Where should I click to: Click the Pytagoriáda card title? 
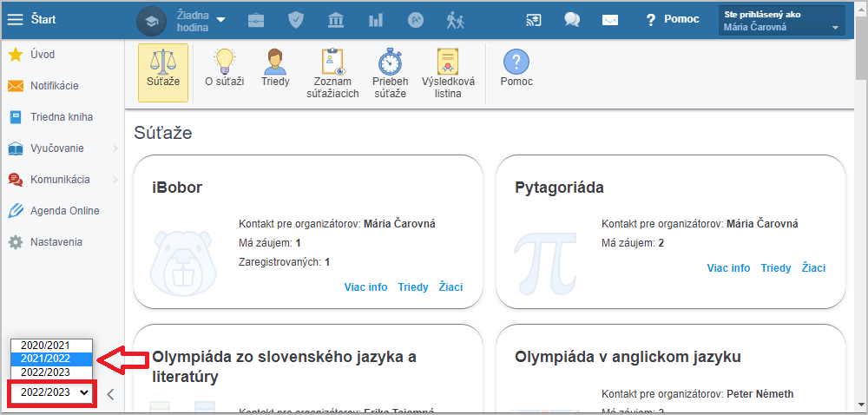[559, 188]
